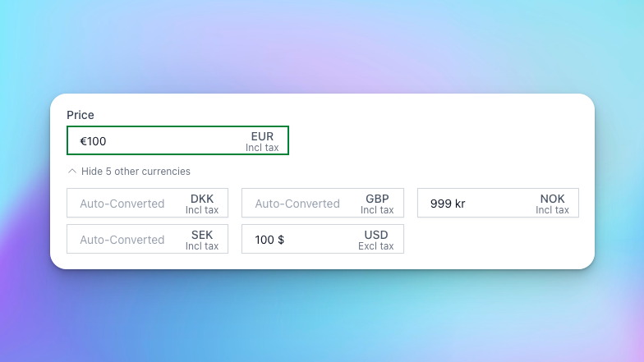This screenshot has width=644, height=362.
Task: Click the 999 kr NOK price field
Action: click(x=472, y=204)
